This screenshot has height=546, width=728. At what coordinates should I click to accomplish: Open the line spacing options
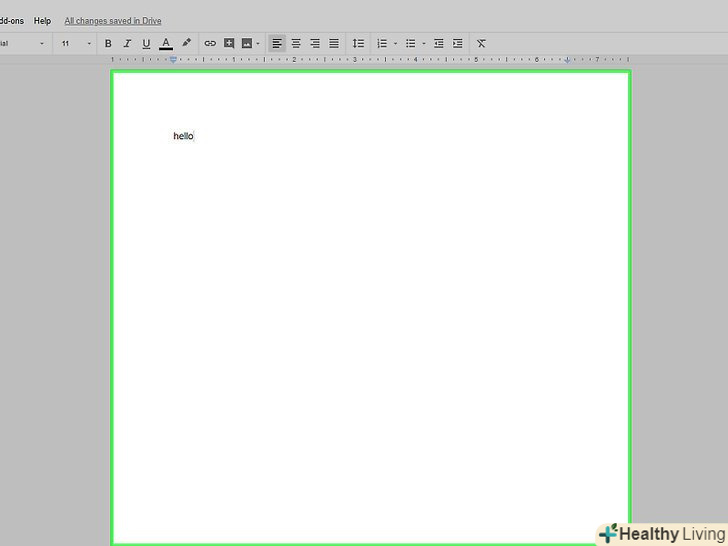pos(358,44)
